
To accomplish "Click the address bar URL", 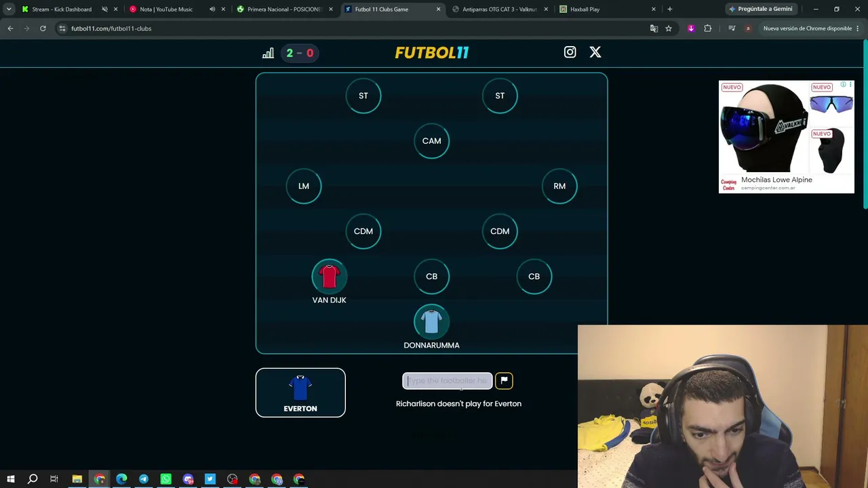I will 111,28.
